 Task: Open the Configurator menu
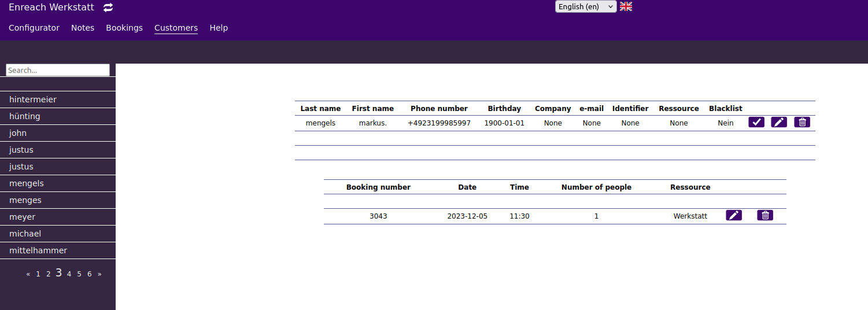pos(34,28)
